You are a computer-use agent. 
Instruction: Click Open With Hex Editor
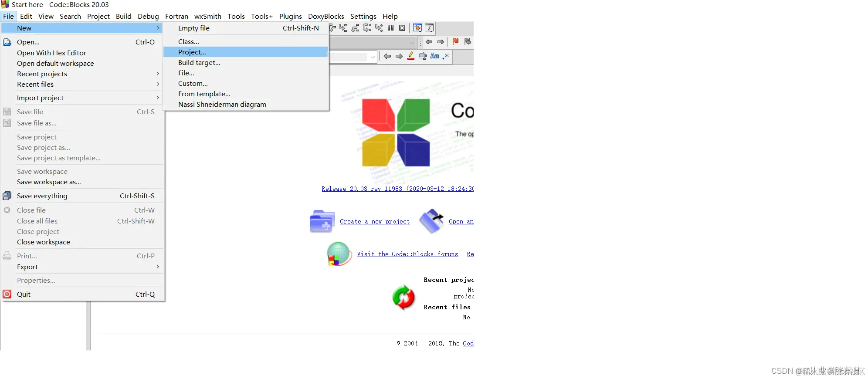[82, 53]
